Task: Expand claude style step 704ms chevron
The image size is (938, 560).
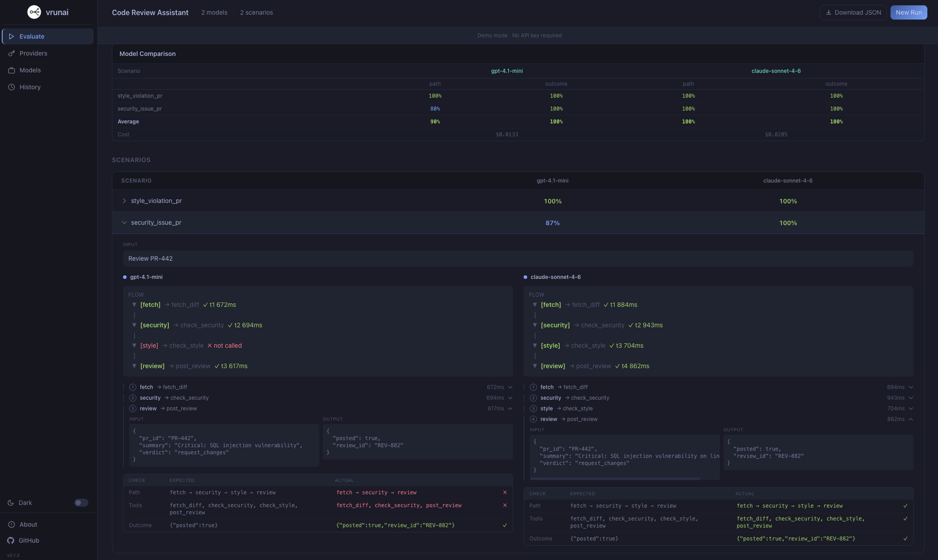Action: [x=911, y=409]
